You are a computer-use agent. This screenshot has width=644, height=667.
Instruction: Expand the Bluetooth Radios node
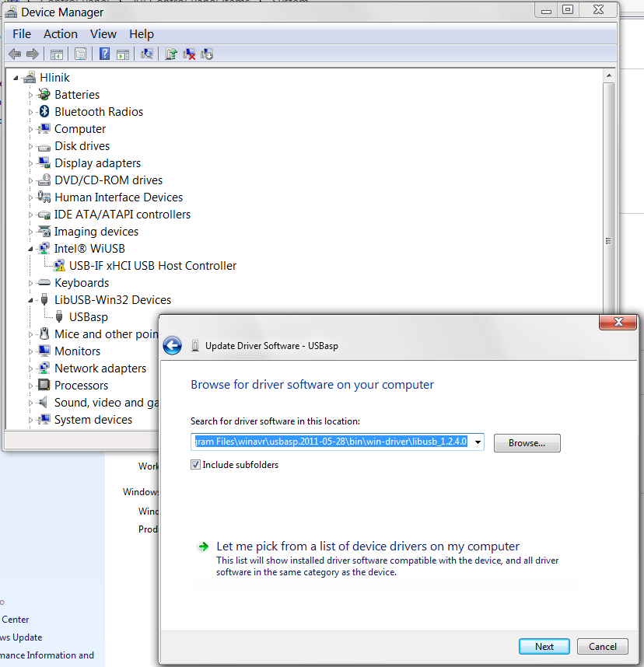[x=32, y=112]
